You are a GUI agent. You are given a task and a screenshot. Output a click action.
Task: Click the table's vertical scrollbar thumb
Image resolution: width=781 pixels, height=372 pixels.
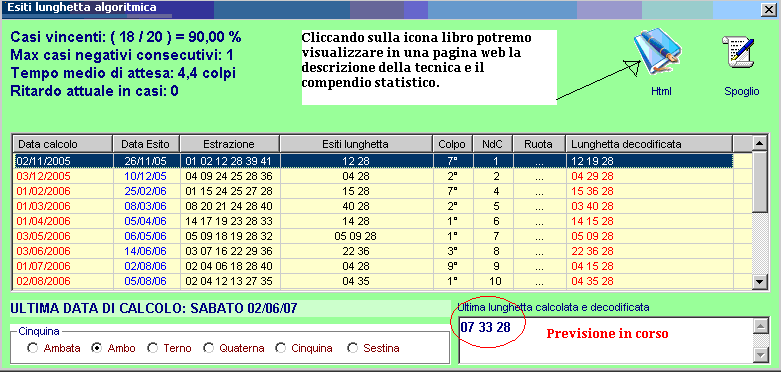(x=760, y=182)
